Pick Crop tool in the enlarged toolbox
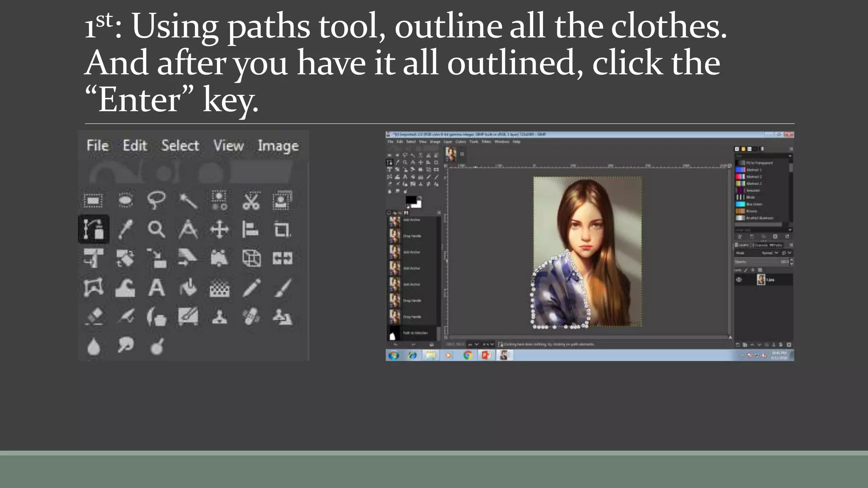This screenshot has width=868, height=488. tap(282, 230)
